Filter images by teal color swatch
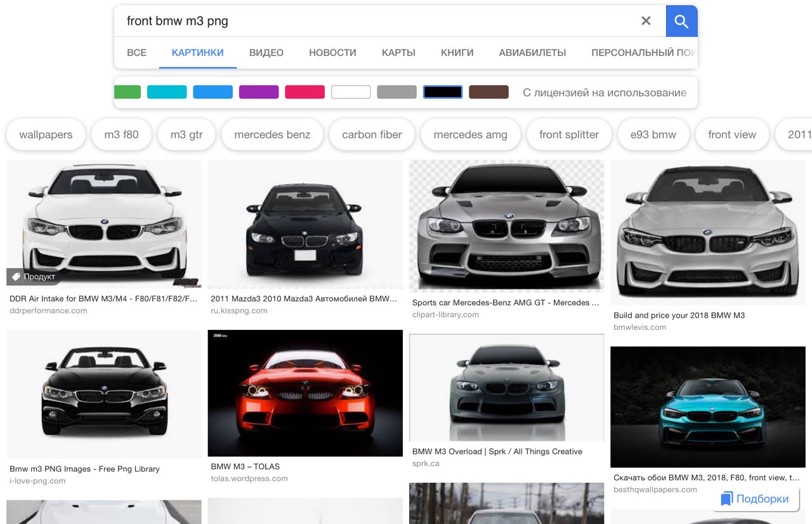Screen dimensions: 812x524 click(x=167, y=92)
